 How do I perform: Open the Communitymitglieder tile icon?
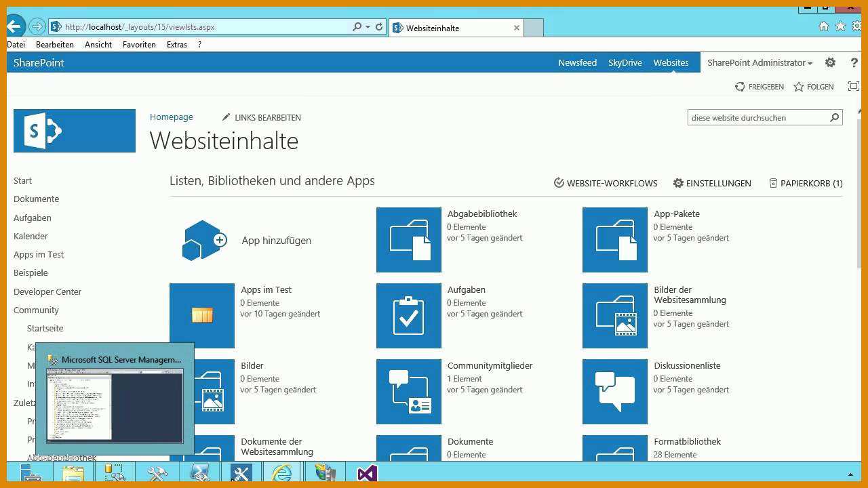409,392
